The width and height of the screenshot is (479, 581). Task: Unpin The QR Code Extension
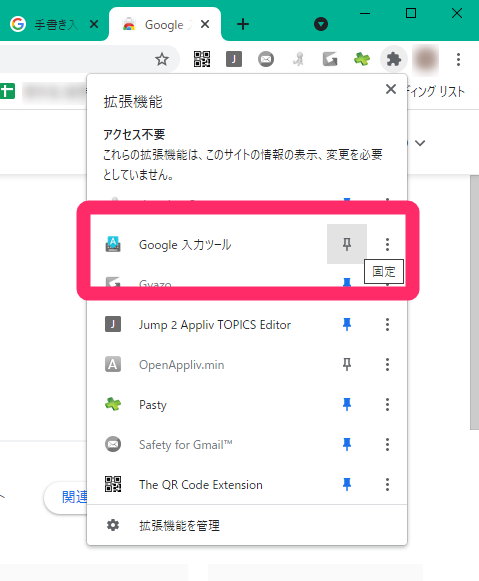(x=347, y=485)
